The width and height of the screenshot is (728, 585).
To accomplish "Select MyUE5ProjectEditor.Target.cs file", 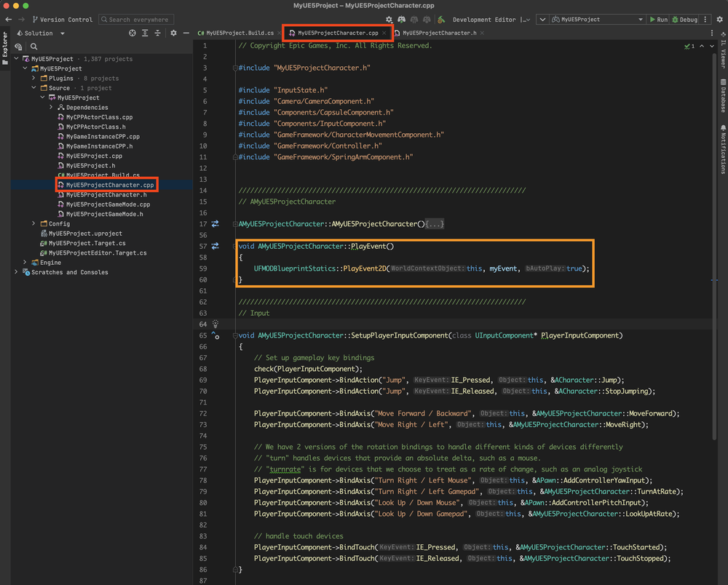I will pyautogui.click(x=93, y=252).
